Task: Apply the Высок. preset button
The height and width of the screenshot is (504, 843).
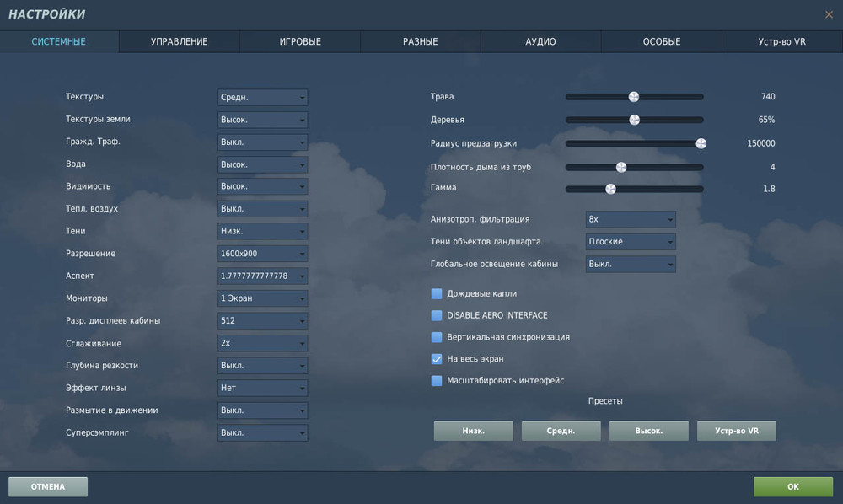Action: click(x=648, y=431)
